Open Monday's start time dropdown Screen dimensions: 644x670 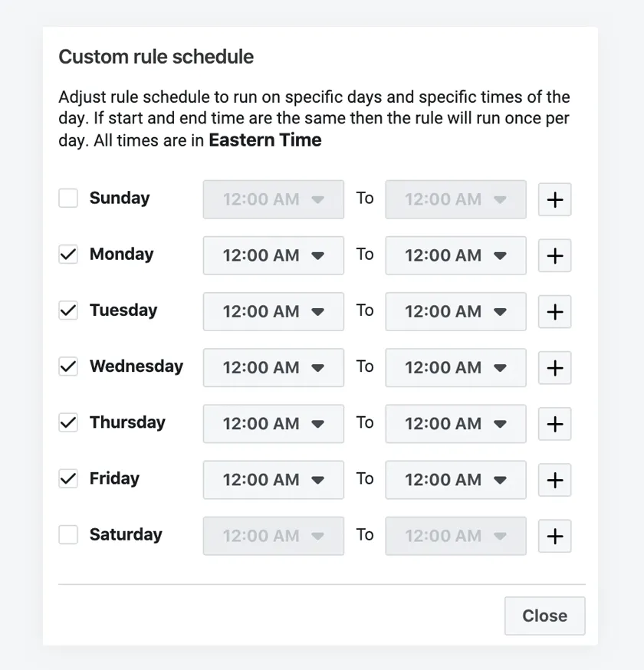click(x=273, y=255)
